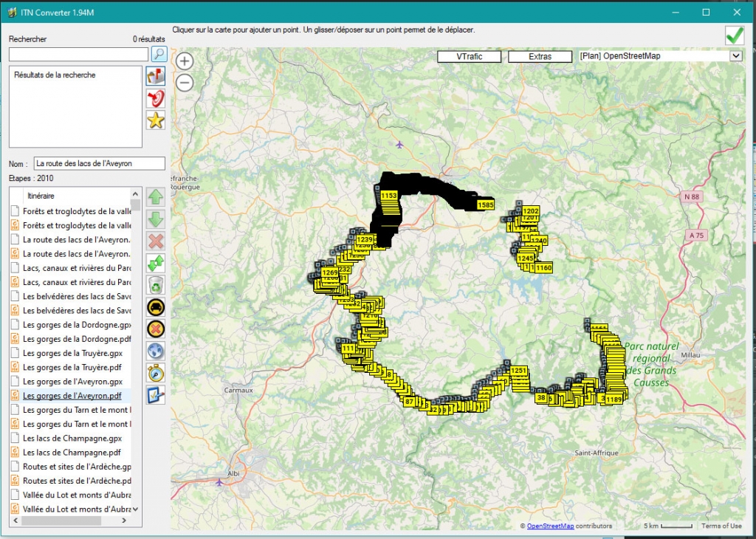Move step up with green up arrow
Screen dimensions: 756x539
pyautogui.click(x=156, y=196)
